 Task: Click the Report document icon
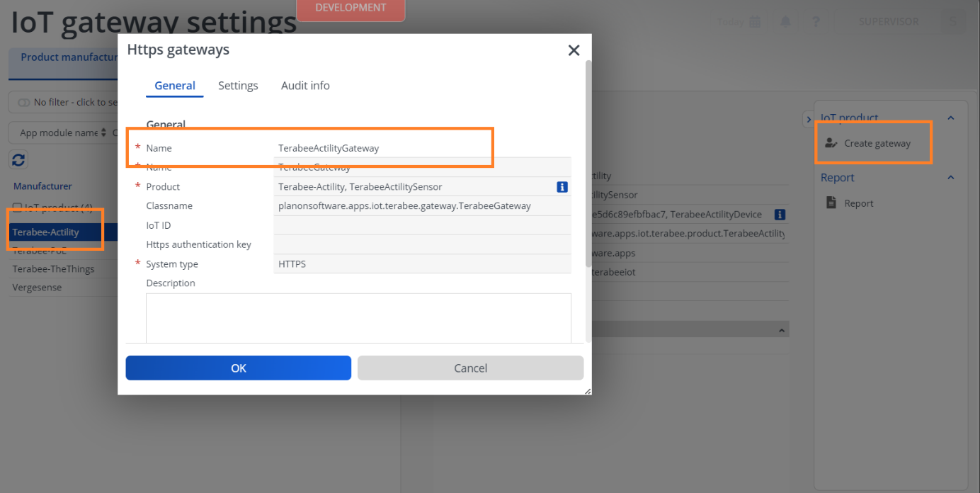coord(831,203)
